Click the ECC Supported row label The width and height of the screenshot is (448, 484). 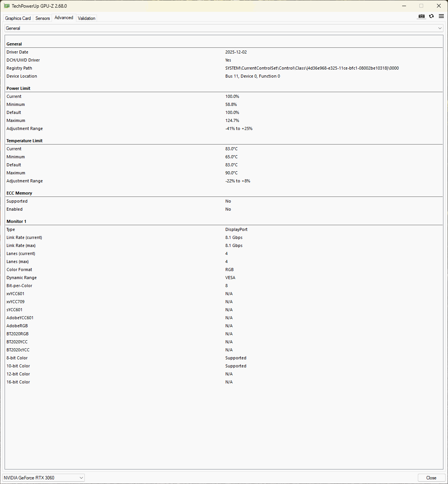click(x=17, y=201)
